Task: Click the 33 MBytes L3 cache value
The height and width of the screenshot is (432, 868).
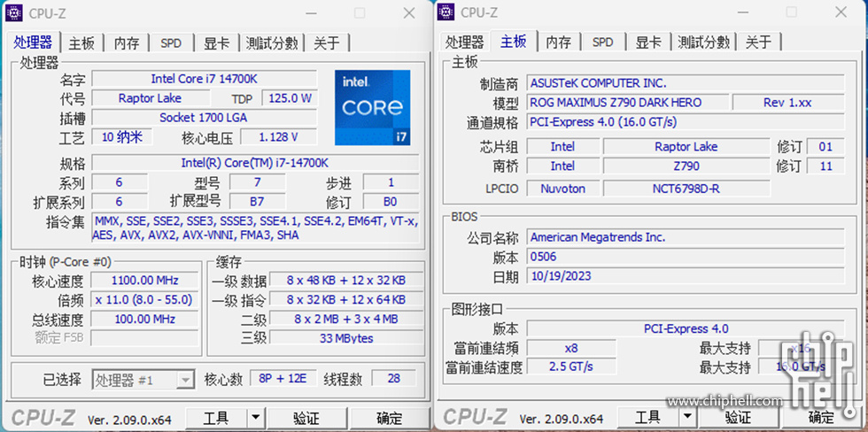Action: pos(346,338)
